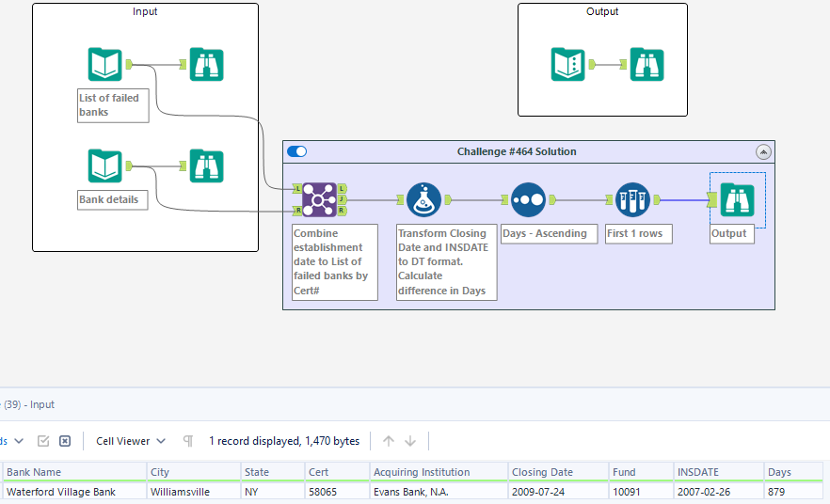Click the Closing Date column header
Image resolution: width=830 pixels, height=504 pixels.
click(558, 472)
